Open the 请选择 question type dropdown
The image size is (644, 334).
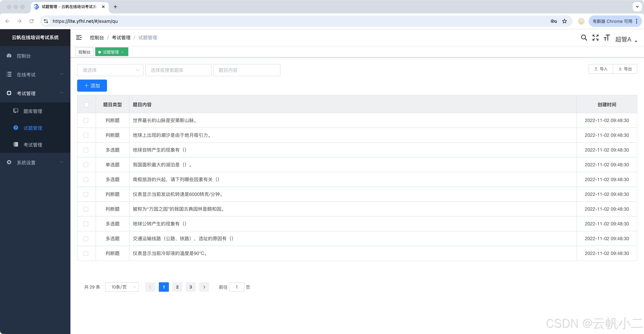(110, 70)
